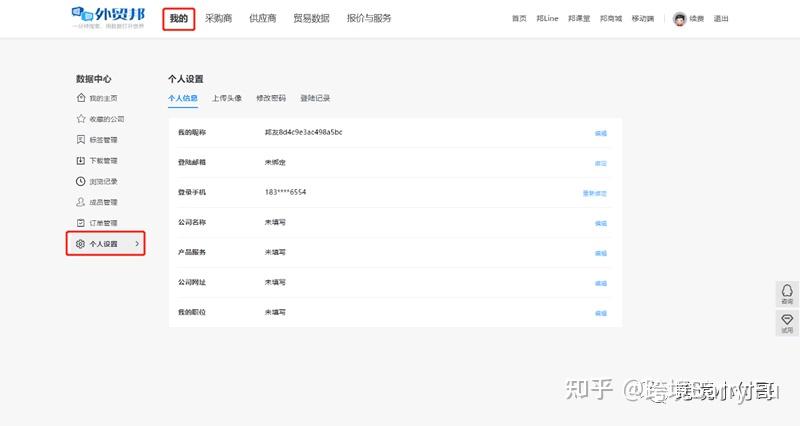Open 浏览记录 in the sidebar

click(104, 182)
